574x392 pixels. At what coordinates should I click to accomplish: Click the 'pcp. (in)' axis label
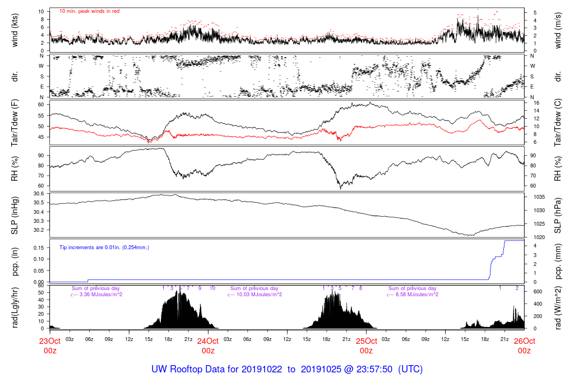point(15,262)
